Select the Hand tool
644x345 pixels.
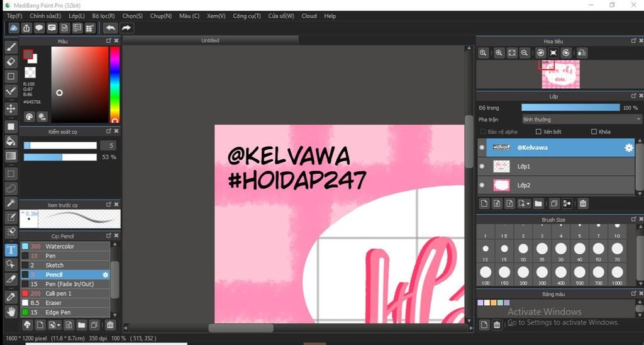click(11, 311)
